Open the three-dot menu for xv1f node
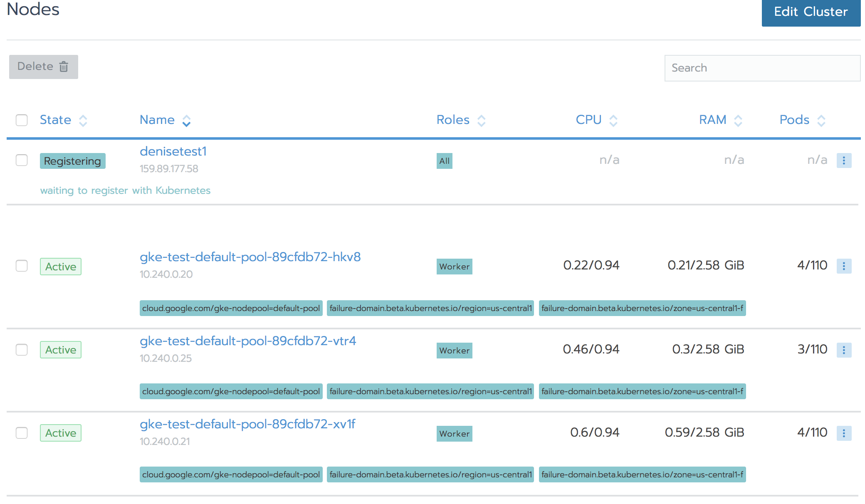865x504 pixels. 844,433
